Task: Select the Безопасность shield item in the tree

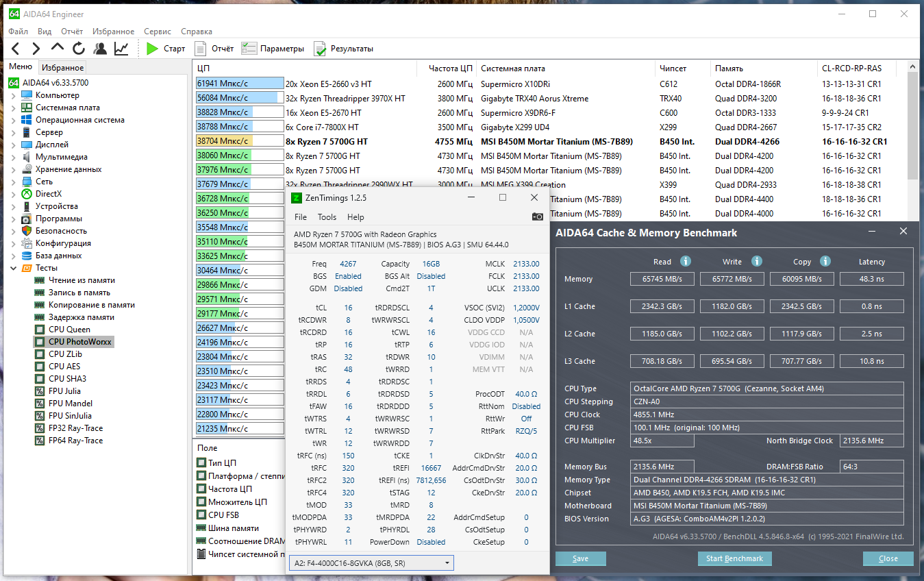Action: point(61,231)
